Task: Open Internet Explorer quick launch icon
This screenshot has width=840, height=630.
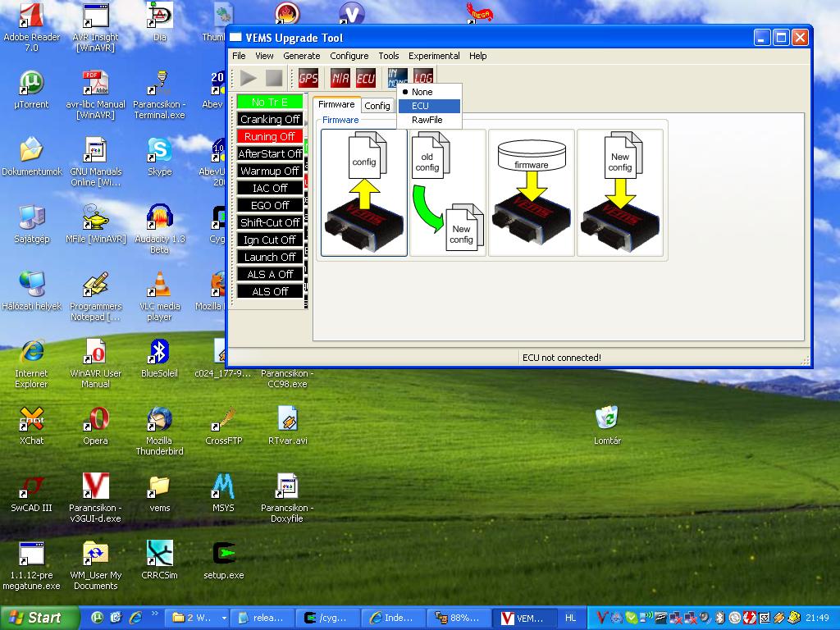Action: pyautogui.click(x=135, y=619)
